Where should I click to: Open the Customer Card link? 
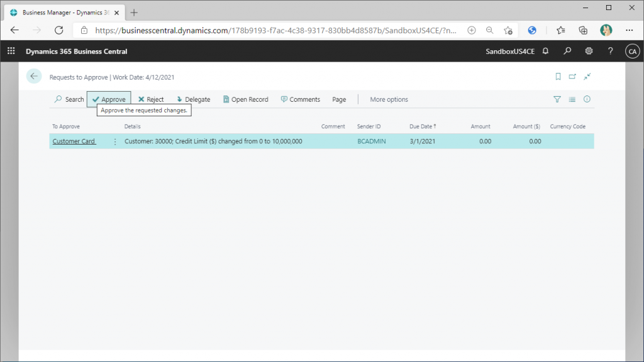coord(74,141)
